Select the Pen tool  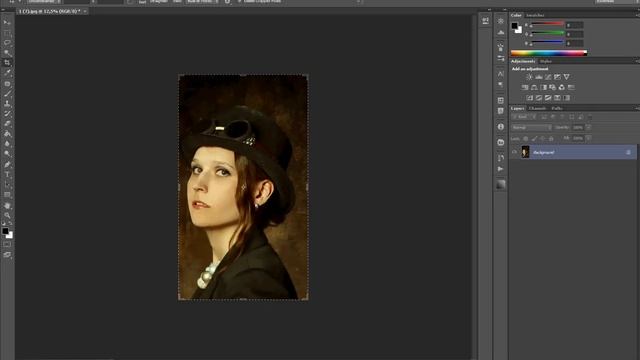tap(7, 164)
